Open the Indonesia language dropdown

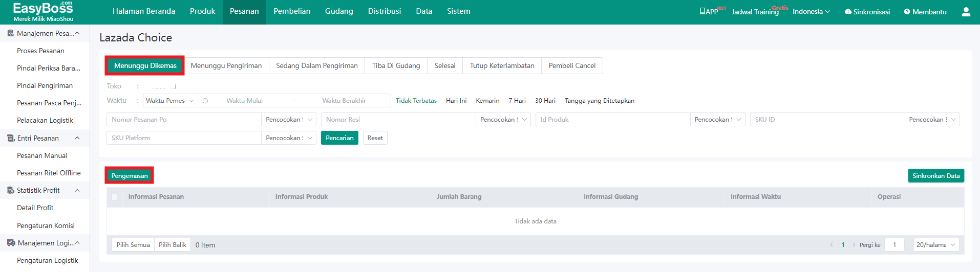tap(811, 11)
